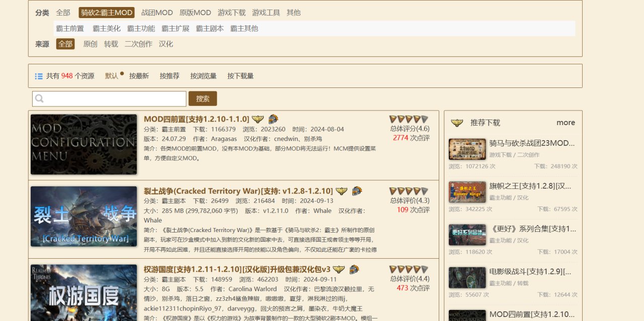
Task: Click the magnifier icon in the search box
Action: [x=40, y=98]
